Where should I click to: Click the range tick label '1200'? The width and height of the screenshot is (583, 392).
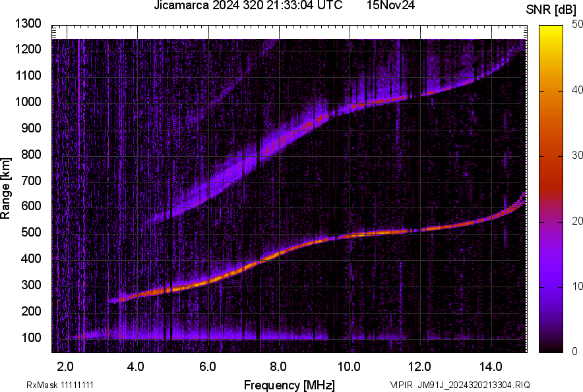point(28,49)
